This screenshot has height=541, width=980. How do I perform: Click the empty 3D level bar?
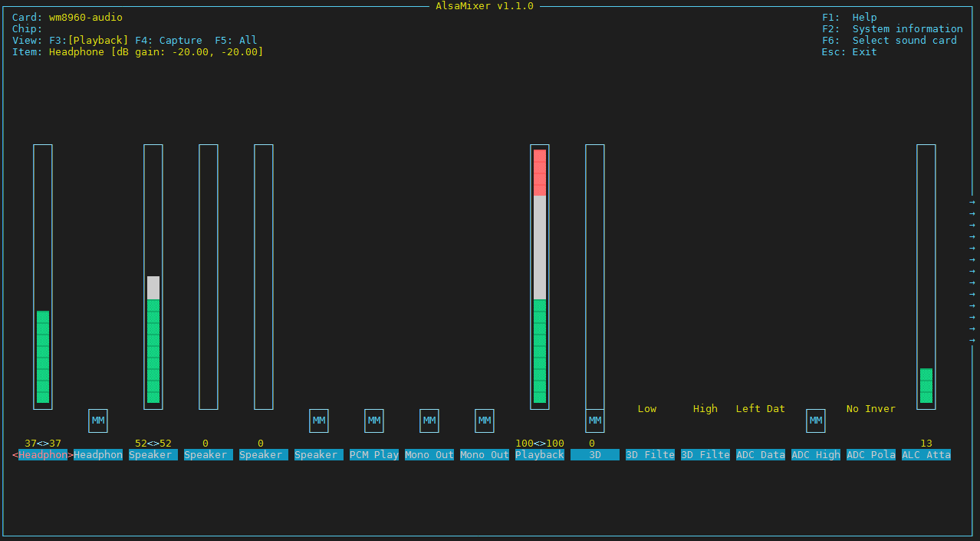click(595, 276)
